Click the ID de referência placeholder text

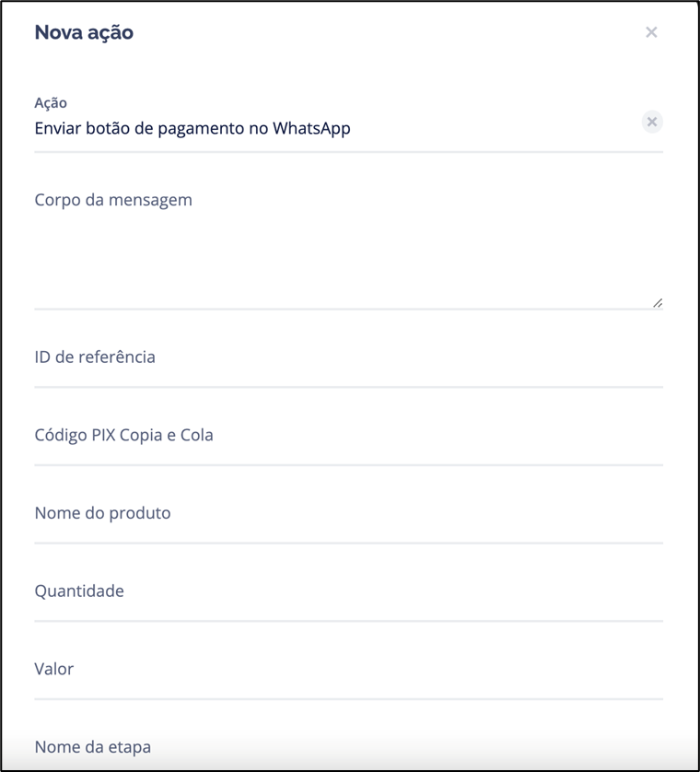coord(95,357)
